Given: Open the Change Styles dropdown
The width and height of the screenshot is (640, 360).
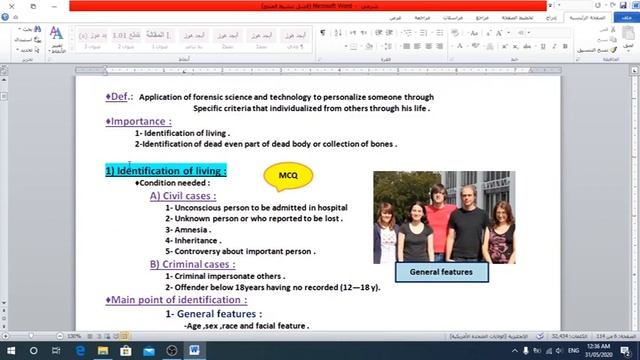Looking at the screenshot, I should pyautogui.click(x=57, y=40).
